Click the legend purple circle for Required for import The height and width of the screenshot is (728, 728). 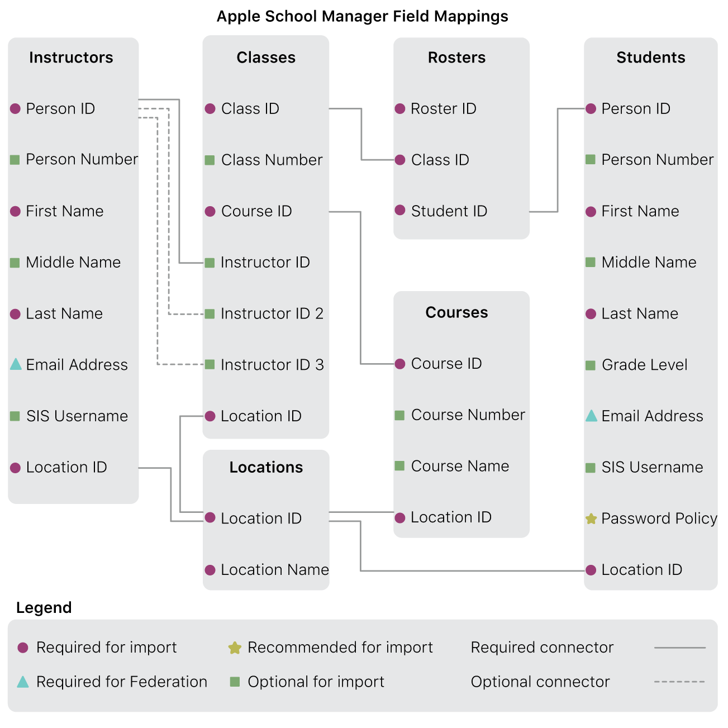coord(23,648)
